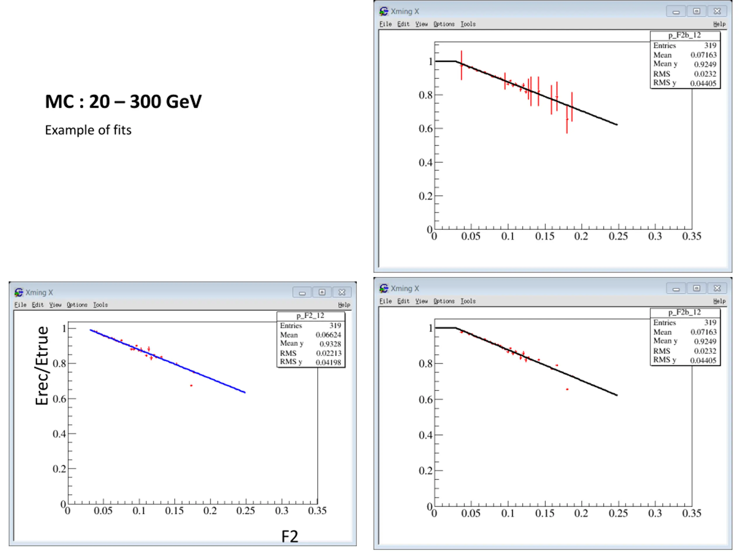Viewport: 747px width, 560px height.
Task: Open Options menu in the top-right Xming window
Action: (x=444, y=24)
